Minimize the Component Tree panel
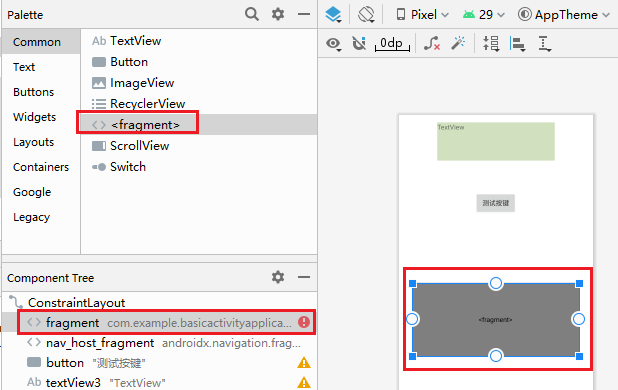The width and height of the screenshot is (618, 390). click(303, 277)
